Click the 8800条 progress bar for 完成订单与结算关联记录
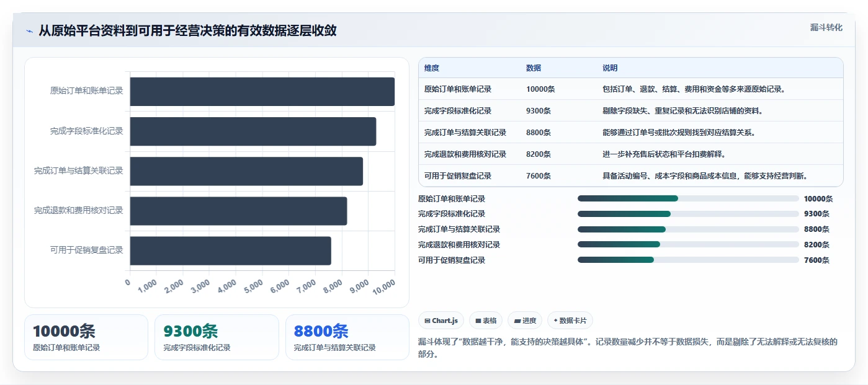This screenshot has height=385, width=868. 688,229
